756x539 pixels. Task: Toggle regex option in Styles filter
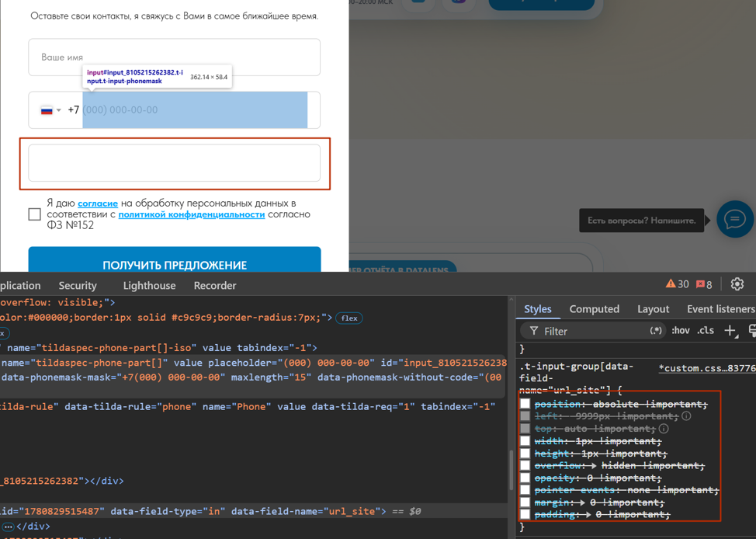click(656, 331)
